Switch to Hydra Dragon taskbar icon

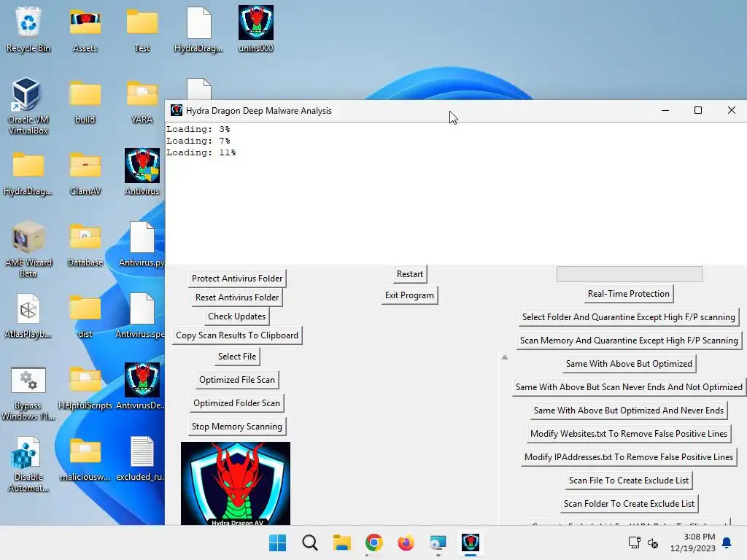point(471,542)
